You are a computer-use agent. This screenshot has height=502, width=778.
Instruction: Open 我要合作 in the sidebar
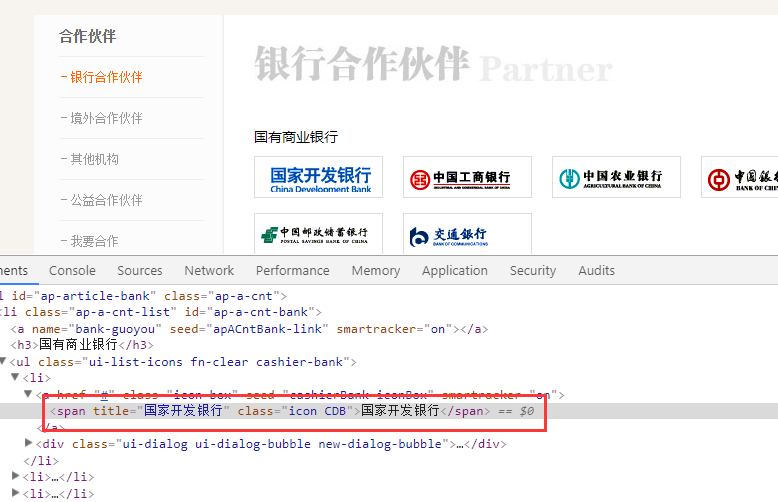pos(94,241)
